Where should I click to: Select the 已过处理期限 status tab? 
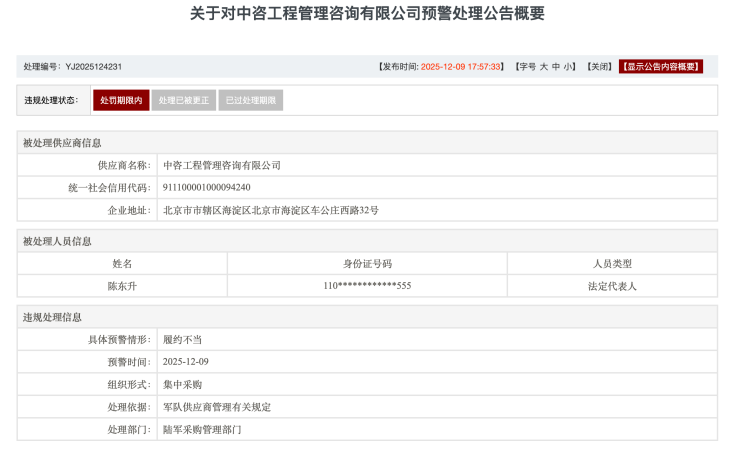pyautogui.click(x=250, y=100)
